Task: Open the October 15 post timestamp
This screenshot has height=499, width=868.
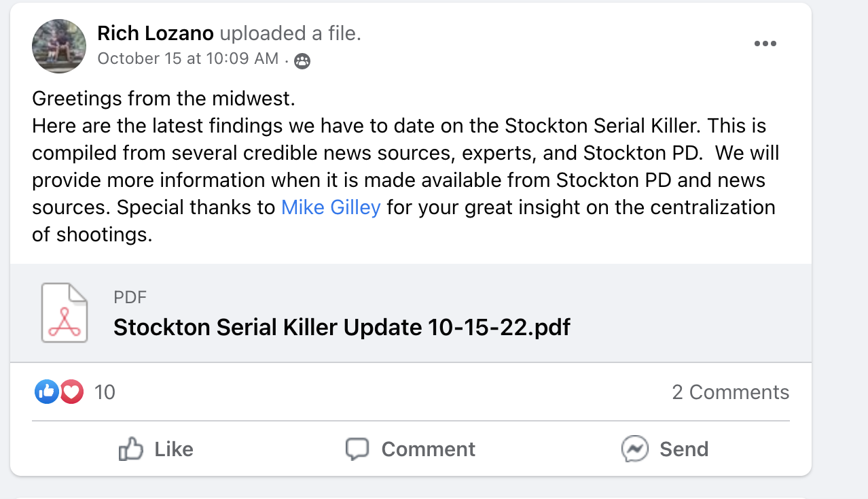Action: (x=187, y=58)
